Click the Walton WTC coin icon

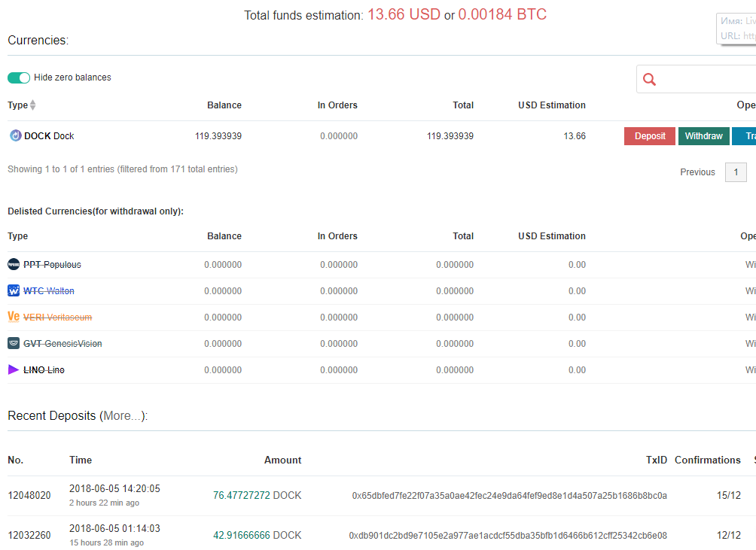14,291
